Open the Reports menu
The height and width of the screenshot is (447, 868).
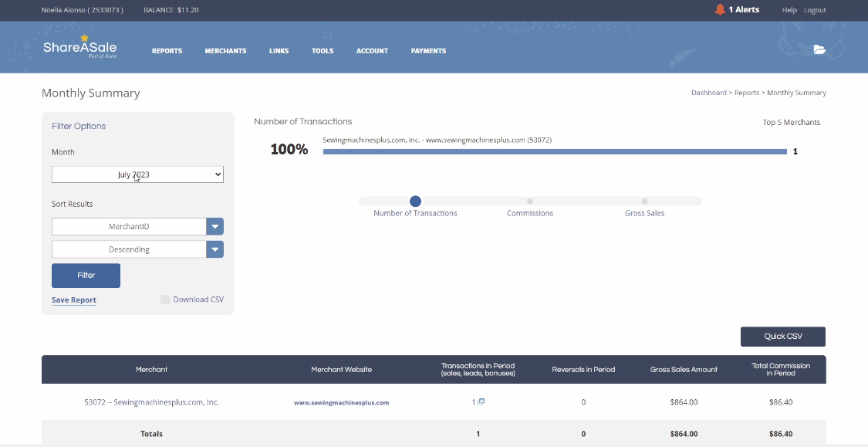pyautogui.click(x=167, y=51)
